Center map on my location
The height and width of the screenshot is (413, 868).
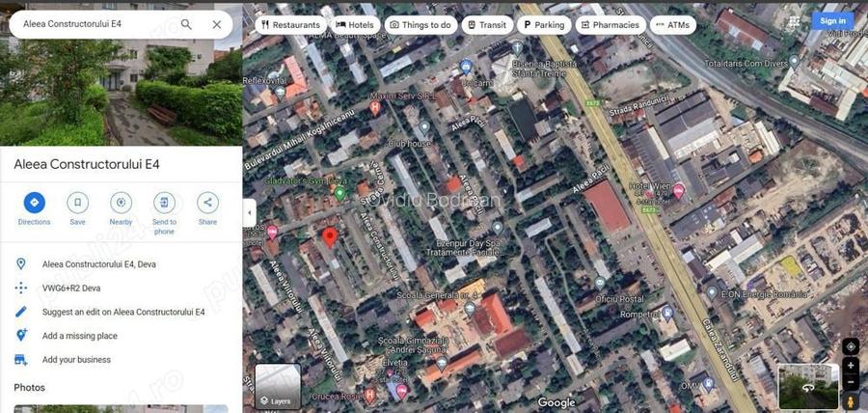pyautogui.click(x=850, y=346)
